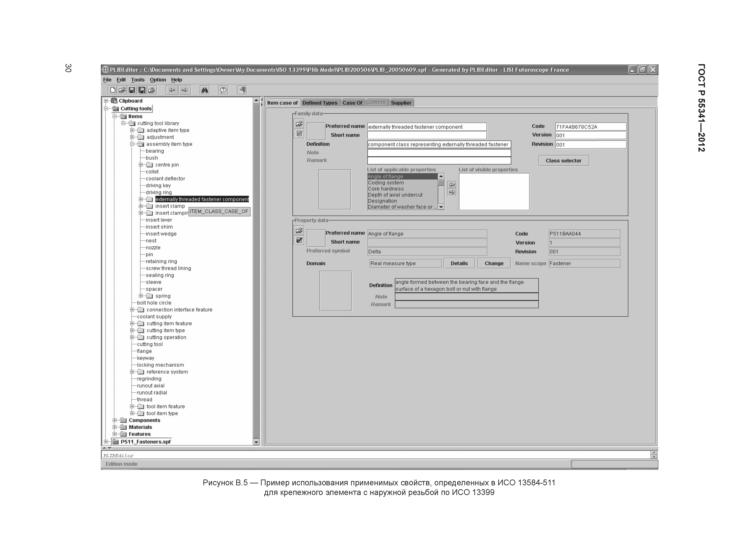Switch to the Supplier tab

point(401,103)
